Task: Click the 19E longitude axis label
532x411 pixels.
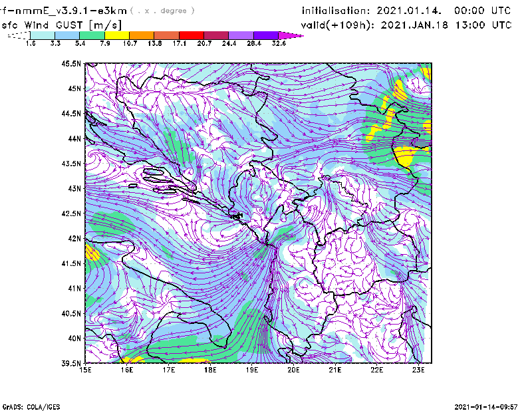Action: tap(252, 370)
